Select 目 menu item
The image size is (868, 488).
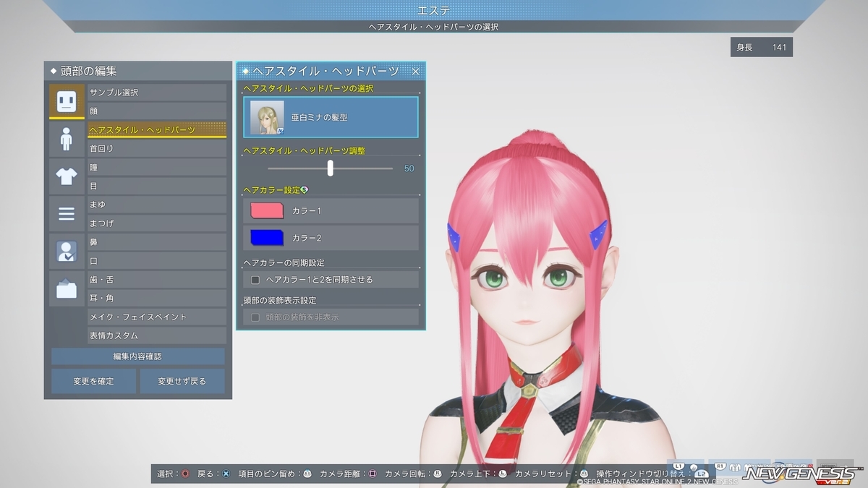click(x=157, y=186)
